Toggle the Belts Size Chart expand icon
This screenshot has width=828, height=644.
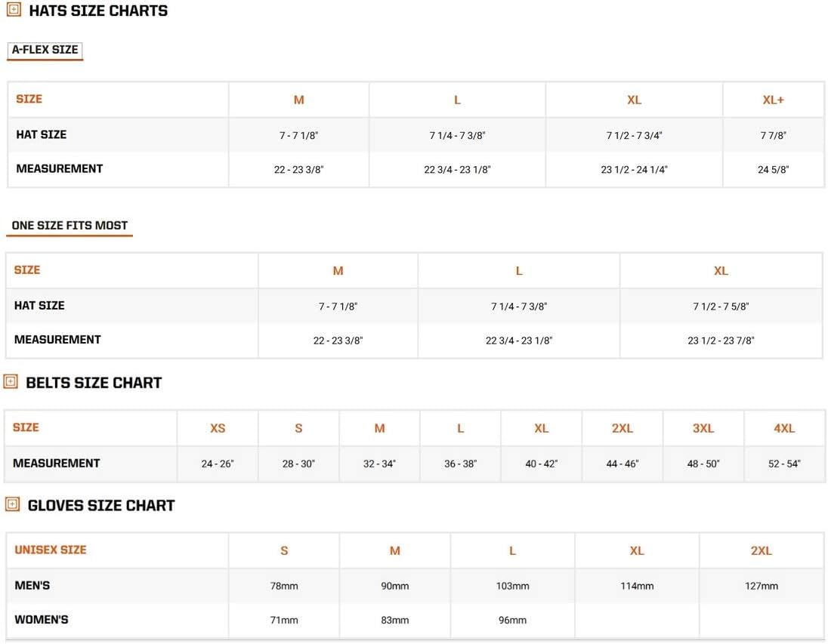[x=11, y=382]
